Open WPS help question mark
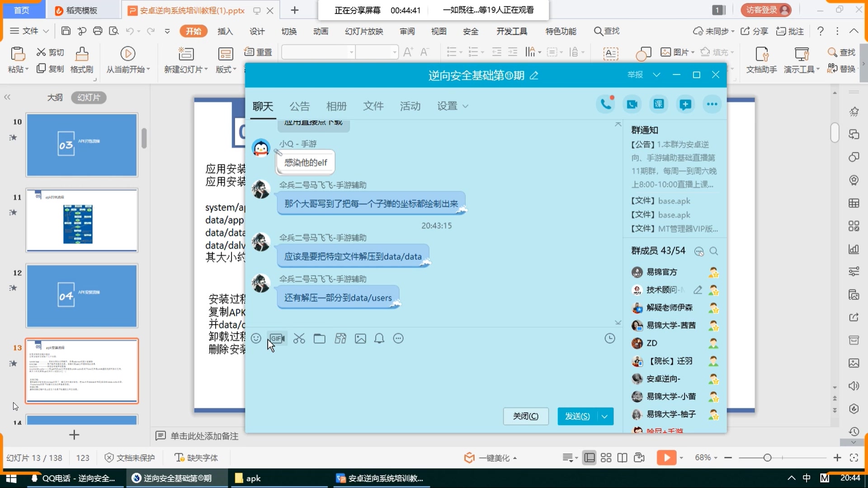This screenshot has width=868, height=488. pos(820,31)
